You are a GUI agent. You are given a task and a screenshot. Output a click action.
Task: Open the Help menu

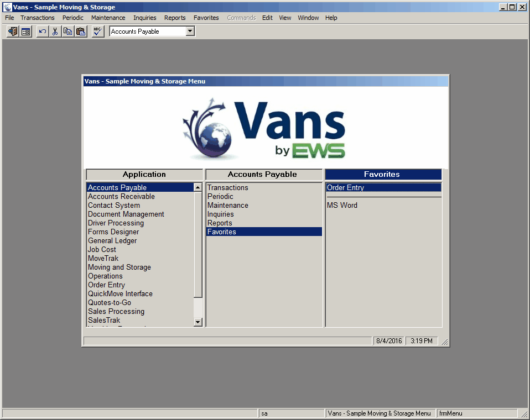tap(331, 18)
